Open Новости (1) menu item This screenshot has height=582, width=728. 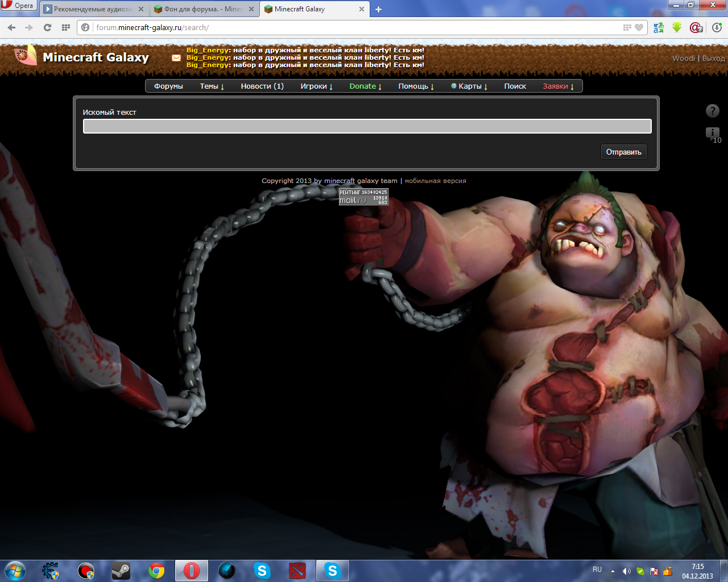[262, 86]
